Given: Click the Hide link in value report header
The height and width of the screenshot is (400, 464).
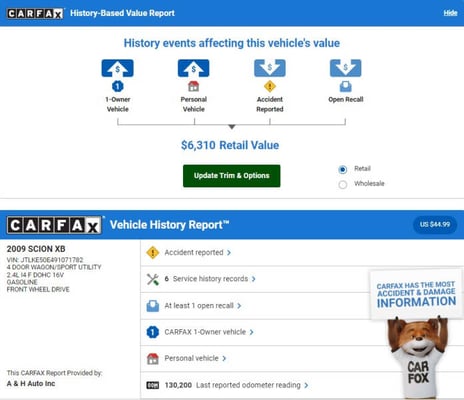Looking at the screenshot, I should click(450, 13).
